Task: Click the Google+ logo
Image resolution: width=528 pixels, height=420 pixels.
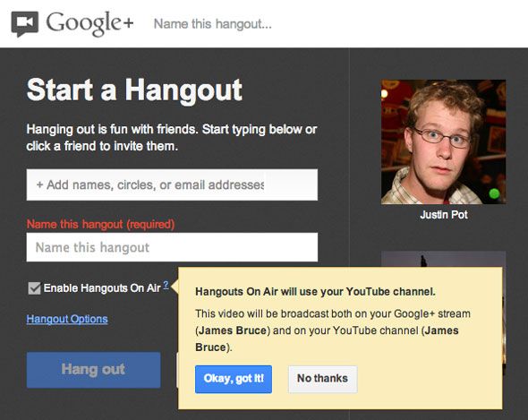Action: [89, 23]
